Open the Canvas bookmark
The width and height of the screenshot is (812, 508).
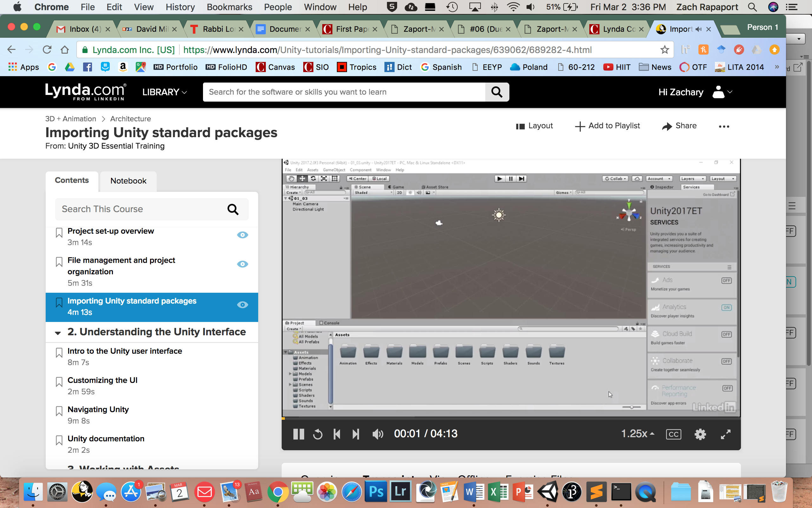pyautogui.click(x=275, y=67)
